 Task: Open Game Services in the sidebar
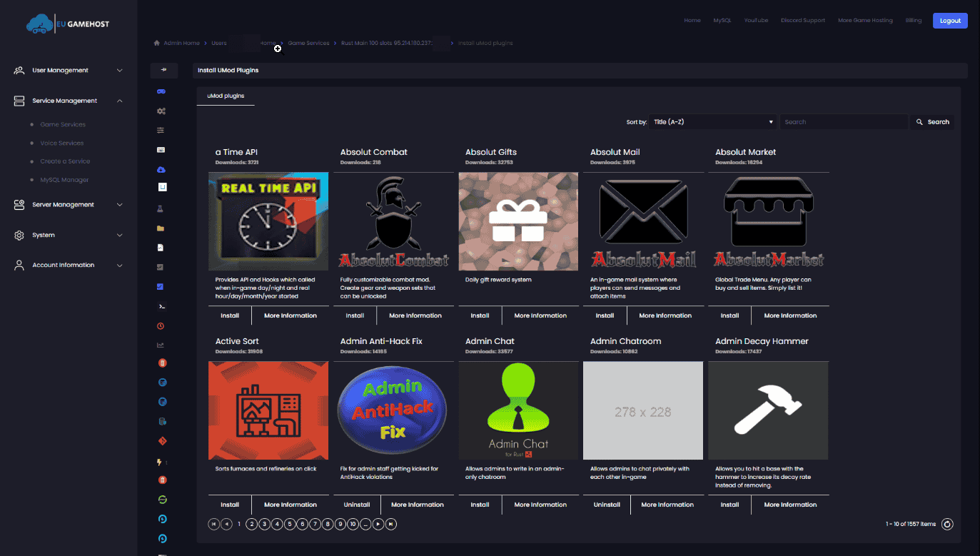coord(63,124)
